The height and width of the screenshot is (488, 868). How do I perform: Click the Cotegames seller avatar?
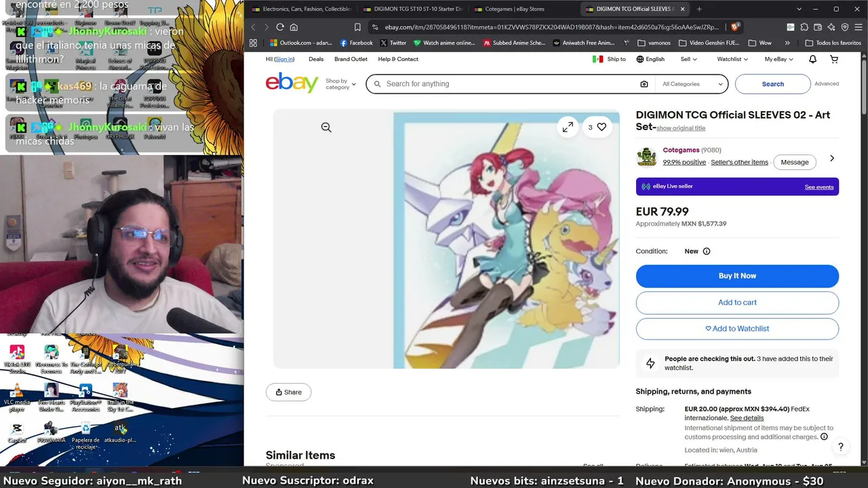646,157
